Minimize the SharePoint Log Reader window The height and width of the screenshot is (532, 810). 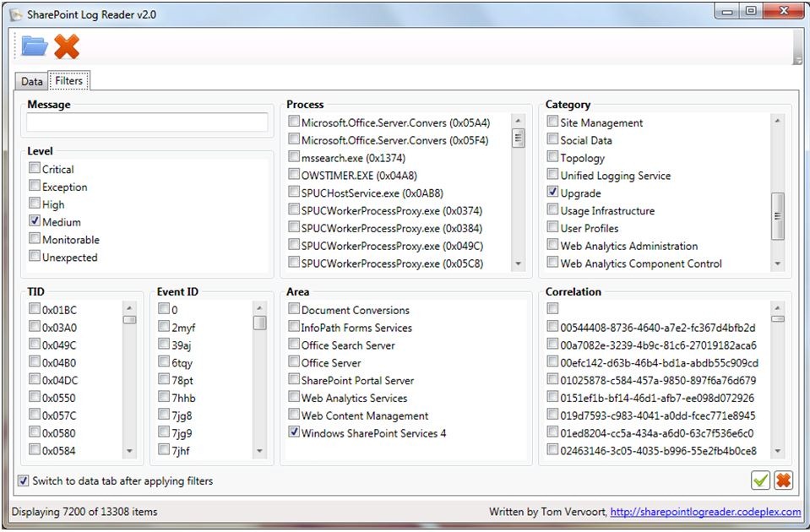728,10
